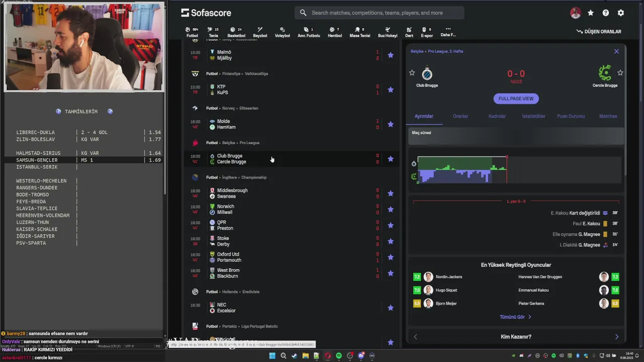
Task: Favorite Club Brugge team in detail panel
Action: pos(412,73)
